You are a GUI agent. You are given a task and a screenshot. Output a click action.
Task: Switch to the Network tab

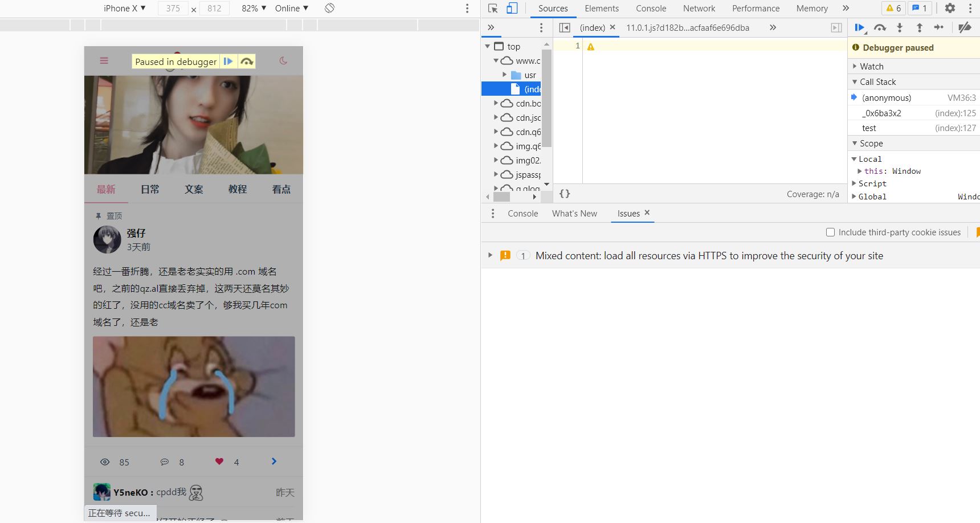point(699,8)
